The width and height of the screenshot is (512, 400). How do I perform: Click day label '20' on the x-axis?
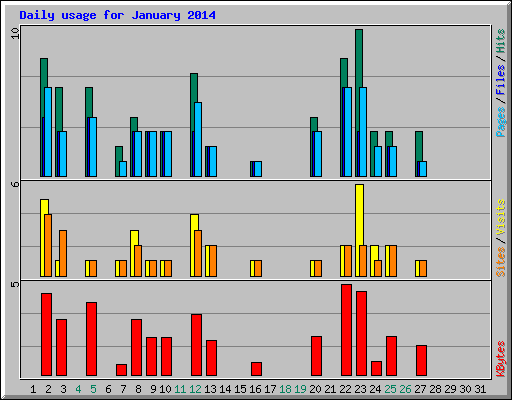point(315,389)
